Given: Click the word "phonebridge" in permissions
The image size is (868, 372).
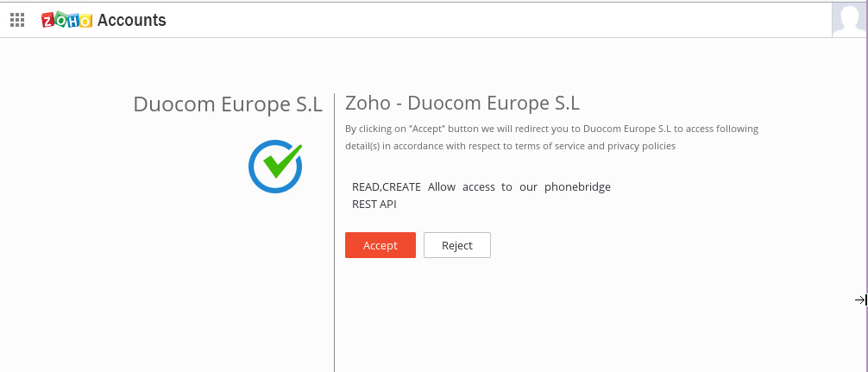Looking at the screenshot, I should (x=577, y=186).
